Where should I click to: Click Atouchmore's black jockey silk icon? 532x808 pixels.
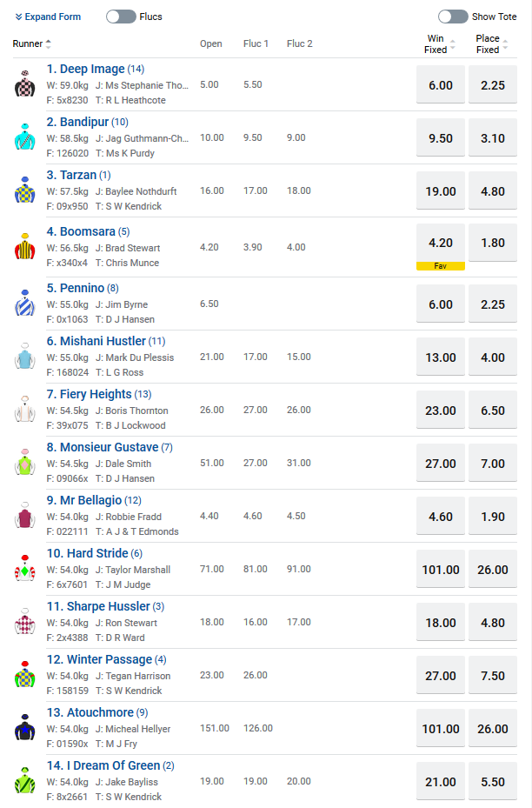point(24,728)
